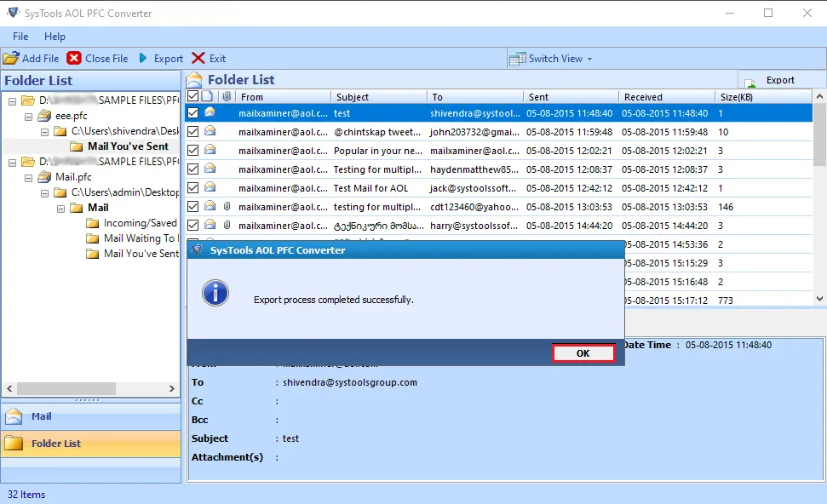Viewport: 827px width, 504px height.
Task: Click the folder tree left scroll arrow
Action: (x=9, y=388)
